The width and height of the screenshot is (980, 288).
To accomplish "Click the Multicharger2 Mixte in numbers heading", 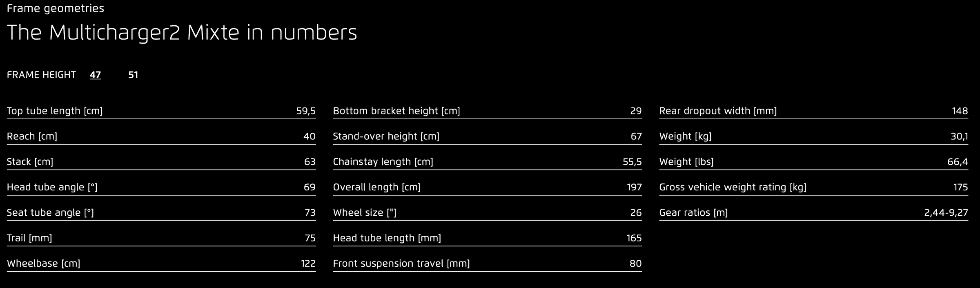I will [x=182, y=33].
